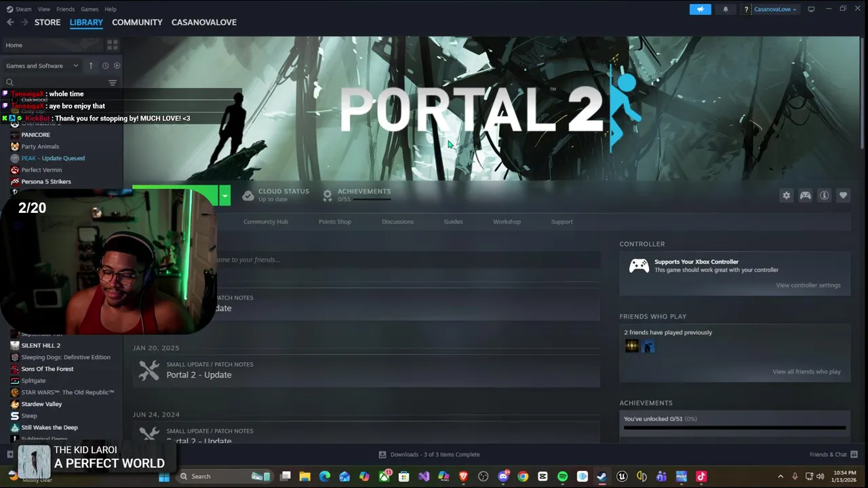
Task: Go back with the left arrow
Action: (x=10, y=22)
